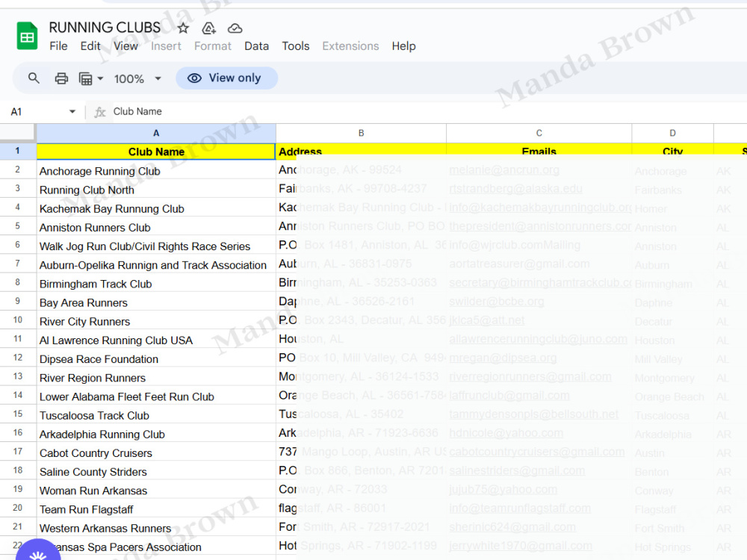Select the Woman Run Arkansas cell
This screenshot has height=560, width=747.
coord(156,490)
